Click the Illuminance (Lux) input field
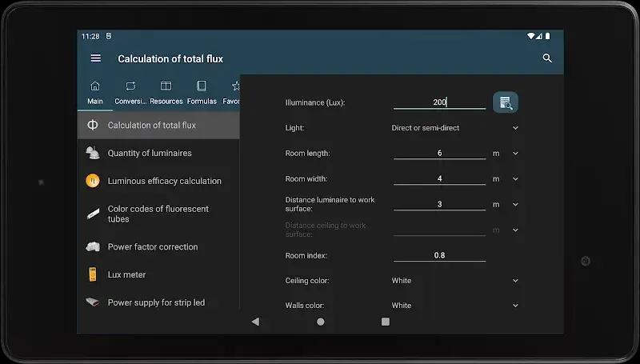640x364 pixels. [439, 102]
